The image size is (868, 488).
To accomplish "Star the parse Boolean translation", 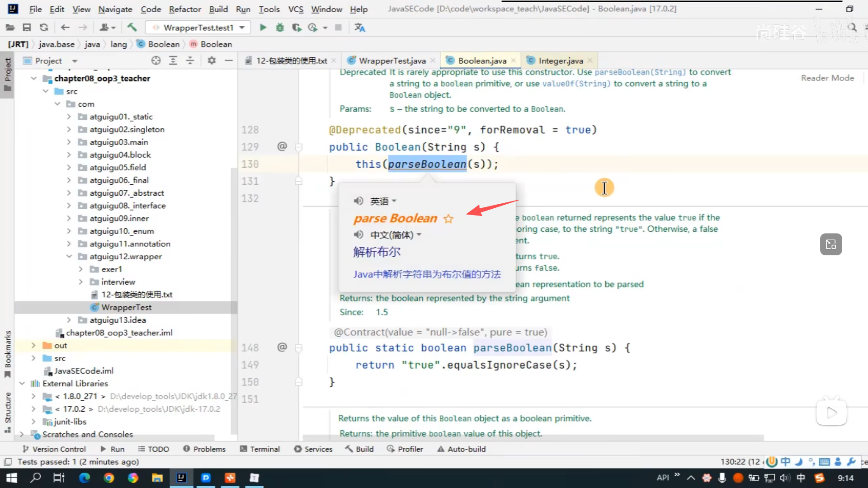I will click(x=448, y=219).
